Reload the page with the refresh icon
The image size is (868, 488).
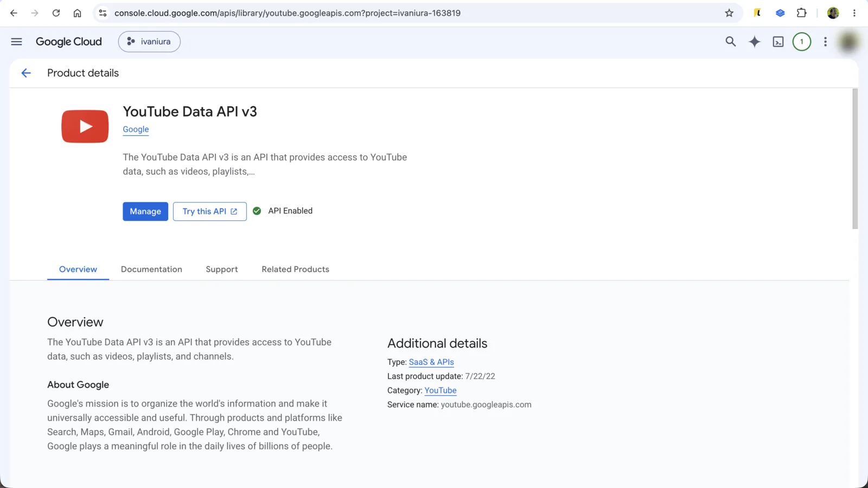pyautogui.click(x=56, y=13)
